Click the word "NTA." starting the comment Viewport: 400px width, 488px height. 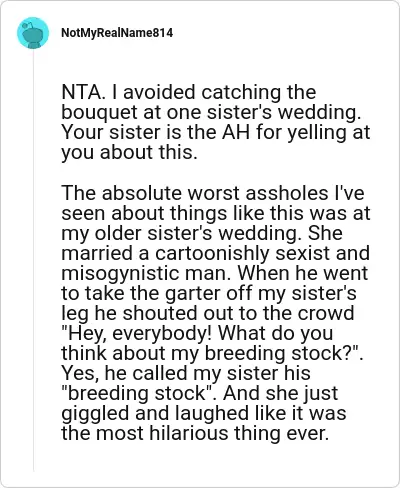(x=83, y=92)
